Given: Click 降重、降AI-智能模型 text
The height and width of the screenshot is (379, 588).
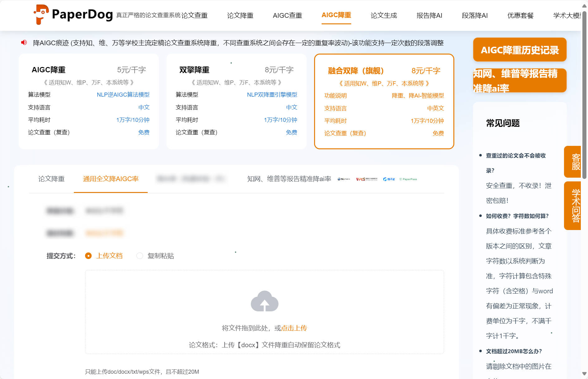Looking at the screenshot, I should 418,96.
